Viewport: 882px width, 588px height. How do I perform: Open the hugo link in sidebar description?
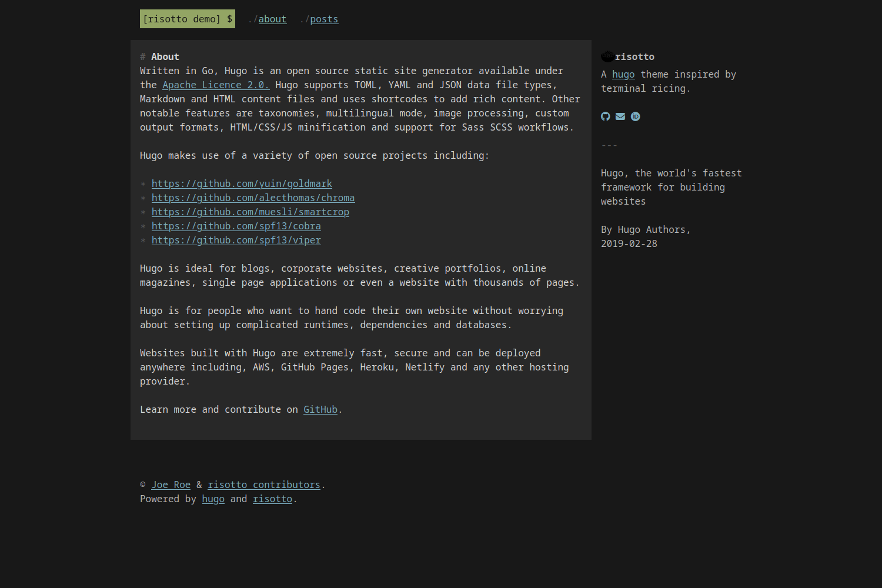pyautogui.click(x=623, y=74)
